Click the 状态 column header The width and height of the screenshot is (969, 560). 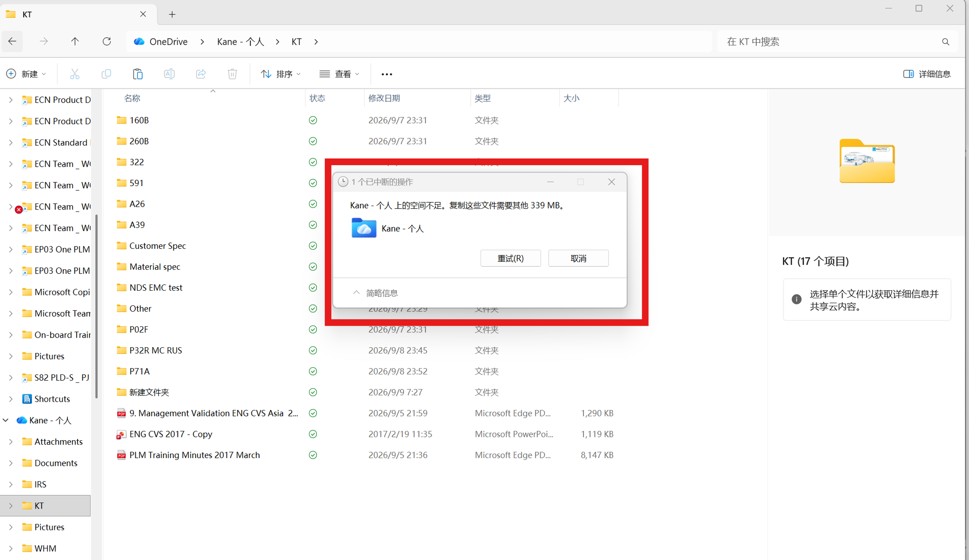point(317,98)
